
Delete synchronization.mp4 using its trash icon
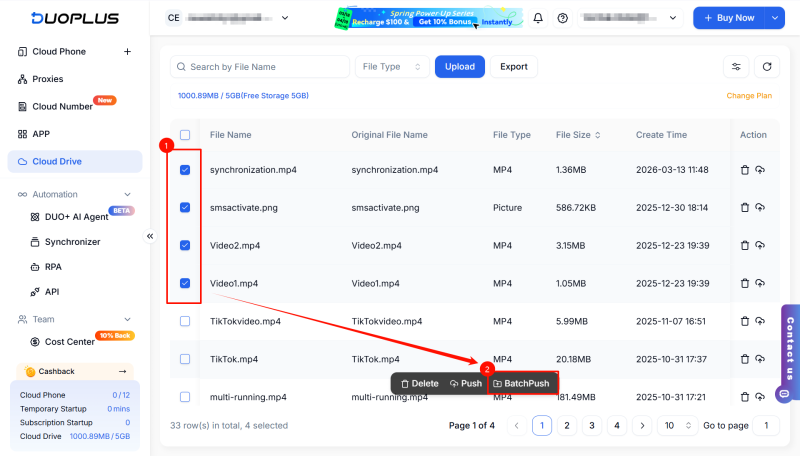(744, 170)
